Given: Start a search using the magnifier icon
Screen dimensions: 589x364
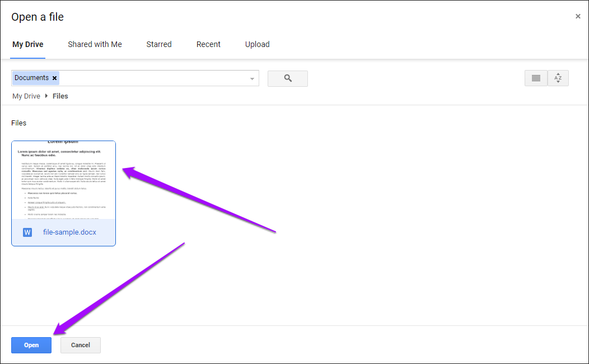Looking at the screenshot, I should 287,78.
